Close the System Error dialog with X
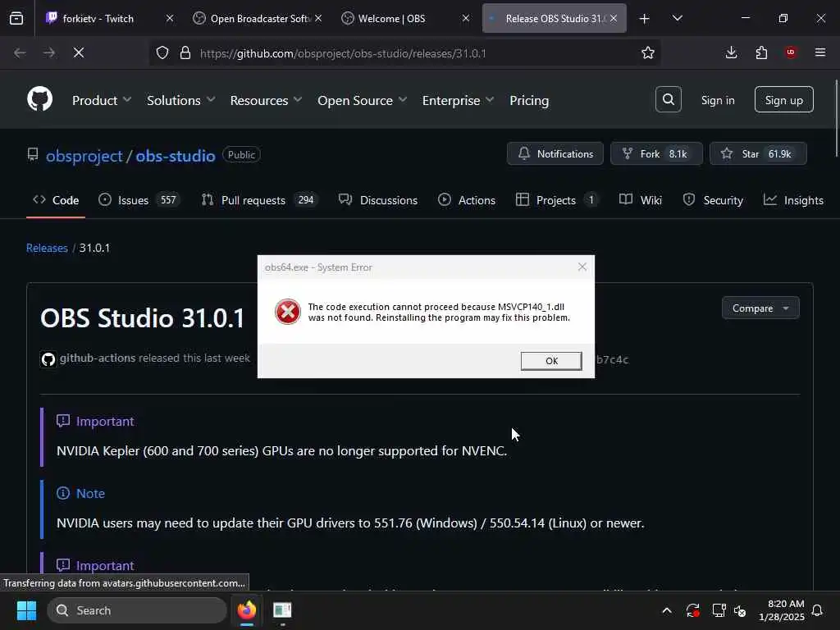840x630 pixels. pos(582,267)
